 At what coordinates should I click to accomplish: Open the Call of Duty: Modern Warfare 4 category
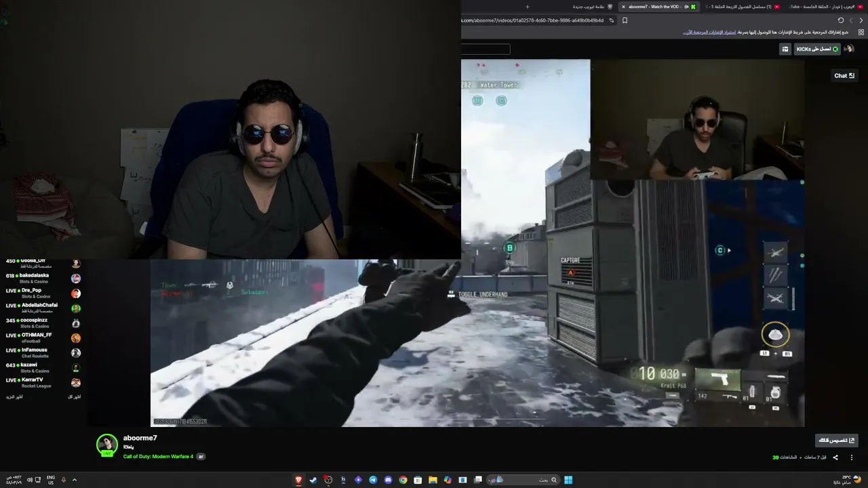point(158,456)
